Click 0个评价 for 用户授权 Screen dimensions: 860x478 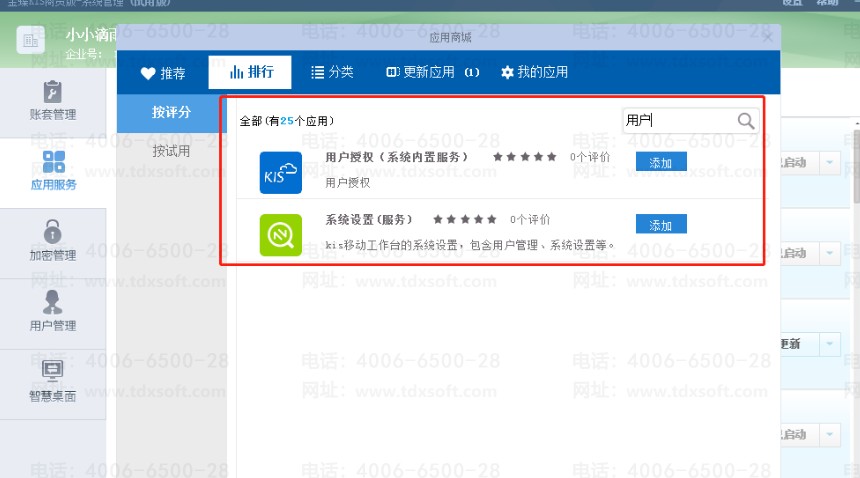click(x=590, y=157)
